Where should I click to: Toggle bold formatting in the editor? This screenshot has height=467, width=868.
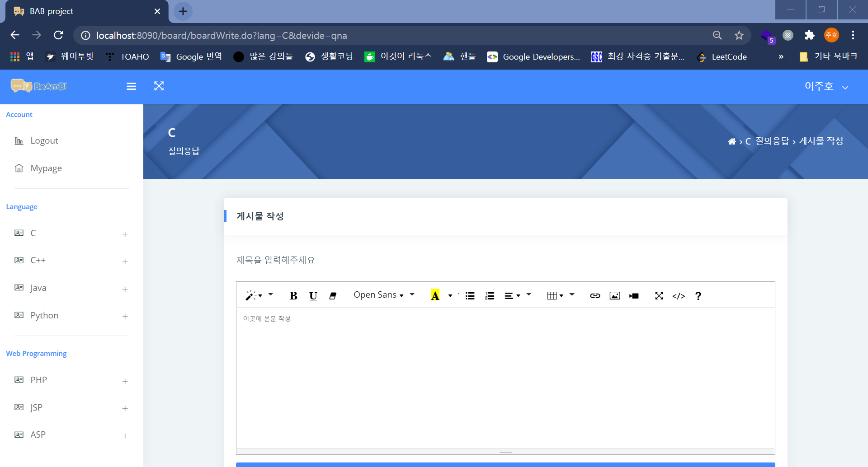coord(293,295)
